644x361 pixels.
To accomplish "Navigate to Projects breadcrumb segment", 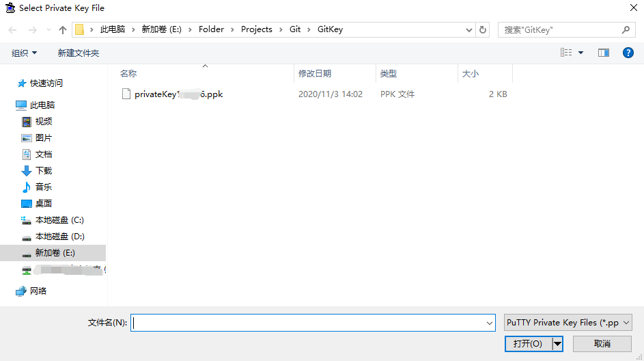I will point(257,29).
